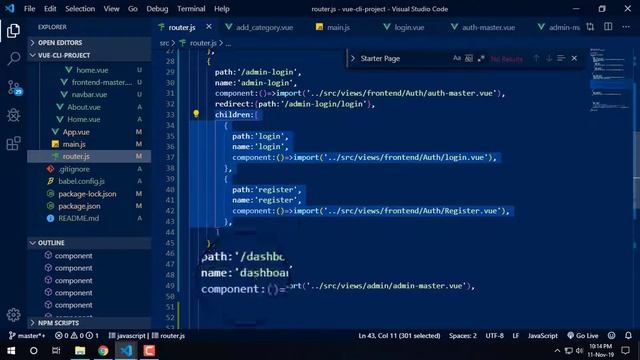Image resolution: width=640 pixels, height=360 pixels.
Task: Open the Terminal menu
Action: [x=191, y=9]
